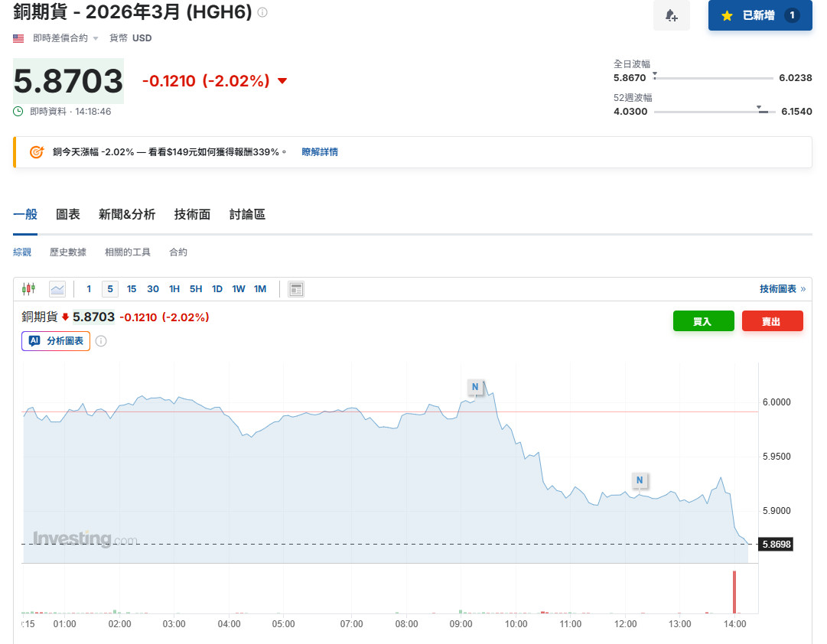This screenshot has width=827, height=644.
Task: Toggle the 已新增 watchlist star button
Action: pos(758,15)
